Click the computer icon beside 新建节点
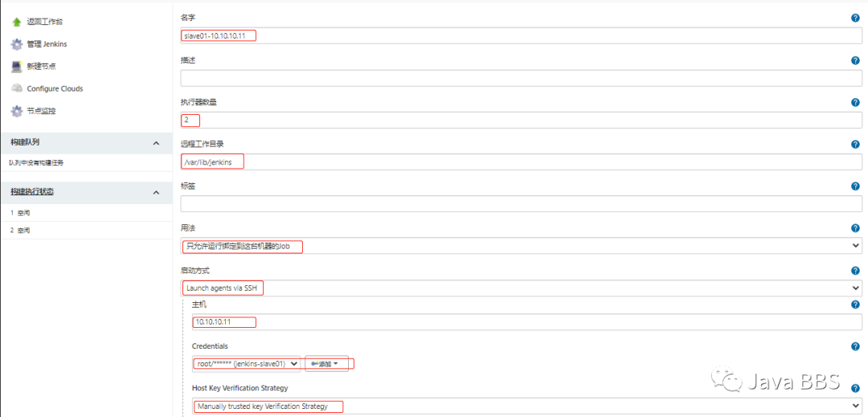 (17, 67)
